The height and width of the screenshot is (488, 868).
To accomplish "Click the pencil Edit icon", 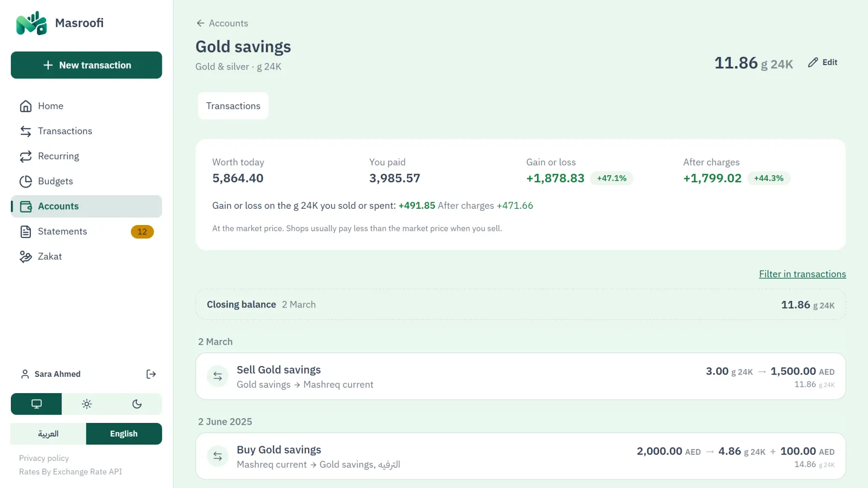I will (813, 62).
